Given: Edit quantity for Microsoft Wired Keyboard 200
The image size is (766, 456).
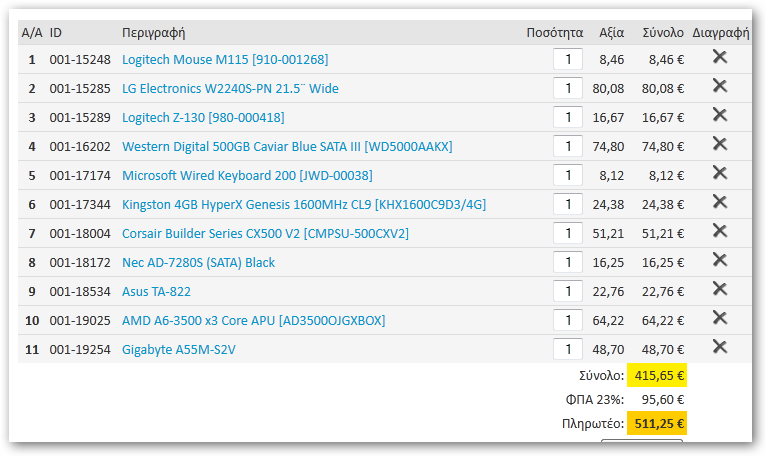Looking at the screenshot, I should [568, 175].
